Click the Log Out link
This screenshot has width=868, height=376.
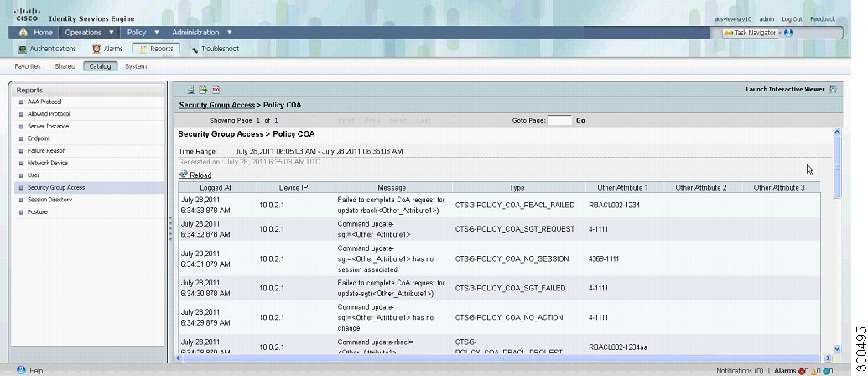point(792,18)
